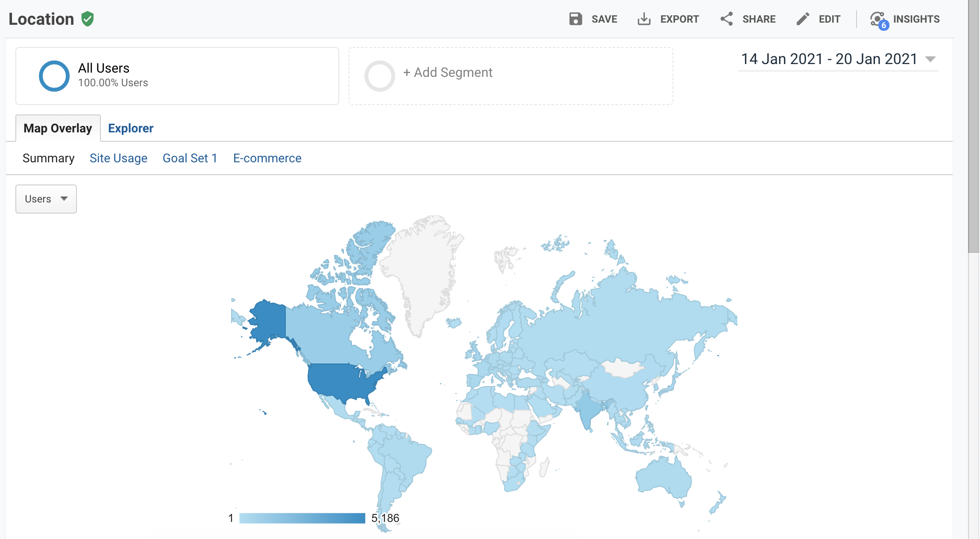This screenshot has width=980, height=539.
Task: Click the Site Usage link
Action: coord(119,157)
